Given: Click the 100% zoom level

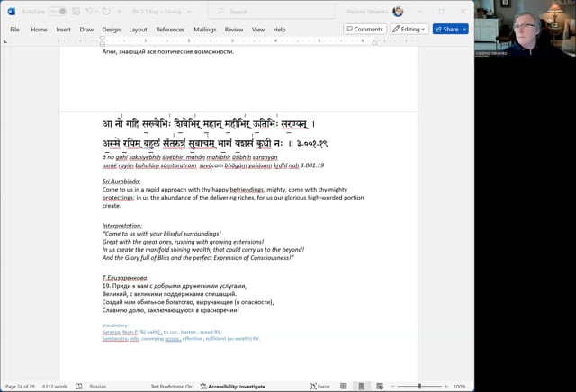Looking at the screenshot, I should tap(460, 386).
